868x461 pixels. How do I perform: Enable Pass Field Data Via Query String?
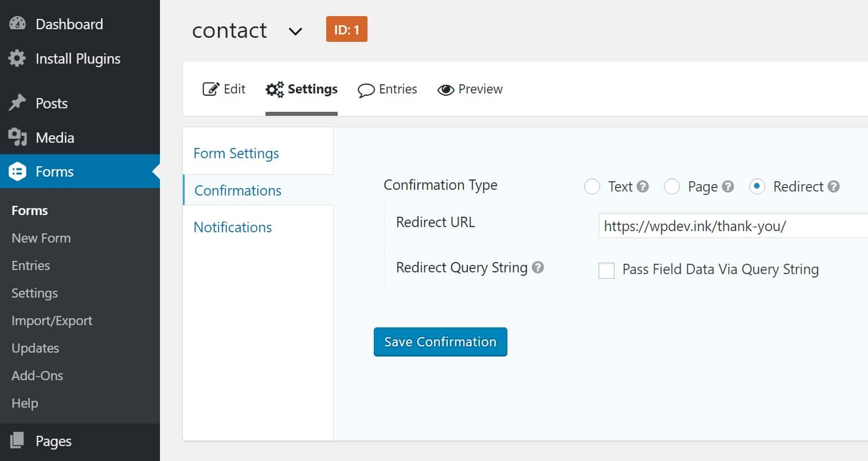click(606, 270)
